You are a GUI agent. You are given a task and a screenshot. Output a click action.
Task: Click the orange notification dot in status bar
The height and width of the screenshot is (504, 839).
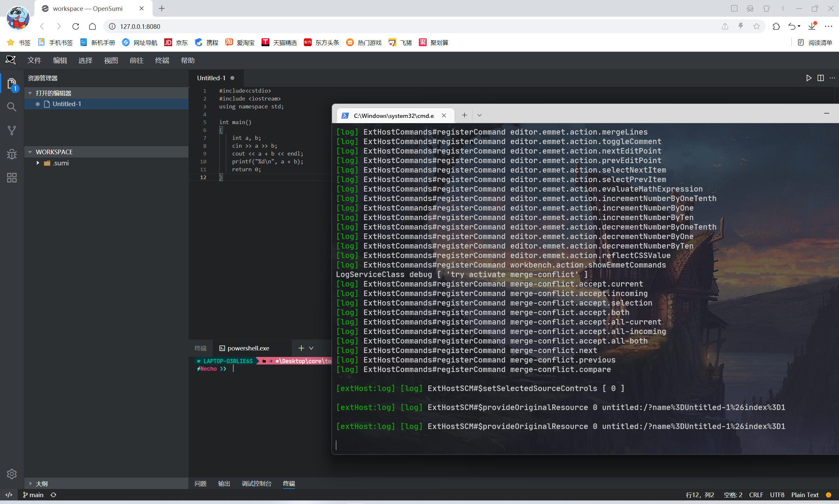pyautogui.click(x=829, y=495)
